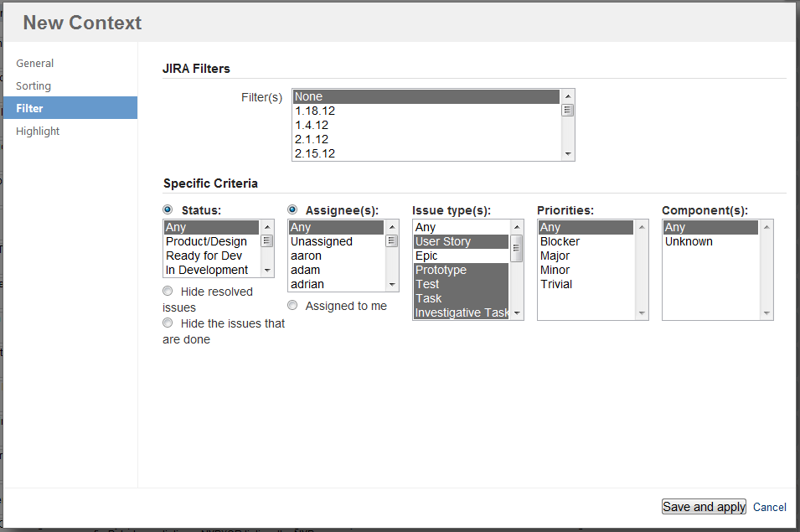Select Unknown component
Screen dimensions: 800x532
[710, 242]
